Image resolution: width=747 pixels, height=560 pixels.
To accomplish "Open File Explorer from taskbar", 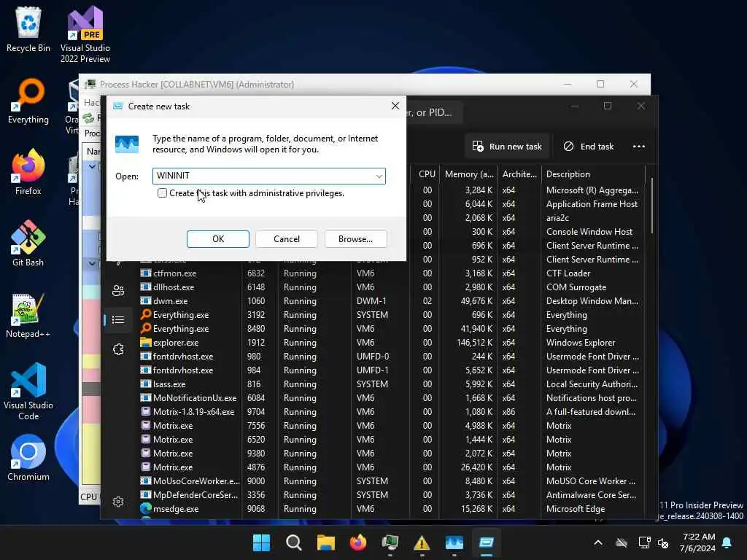I will tap(326, 542).
